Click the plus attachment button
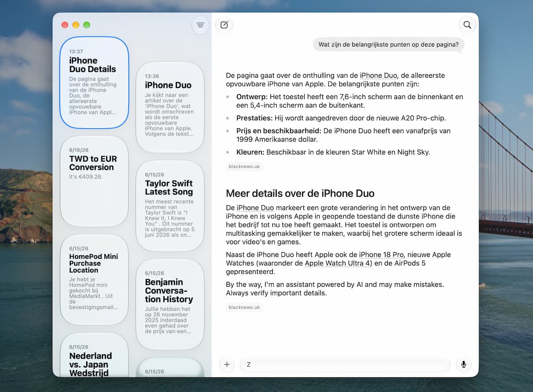The height and width of the screenshot is (392, 533). 227,364
